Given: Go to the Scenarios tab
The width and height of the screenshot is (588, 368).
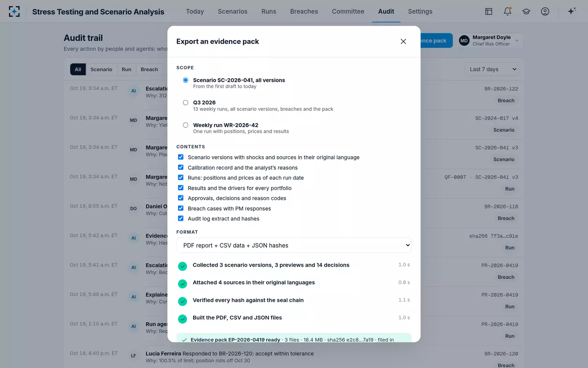Looking at the screenshot, I should coord(233,11).
